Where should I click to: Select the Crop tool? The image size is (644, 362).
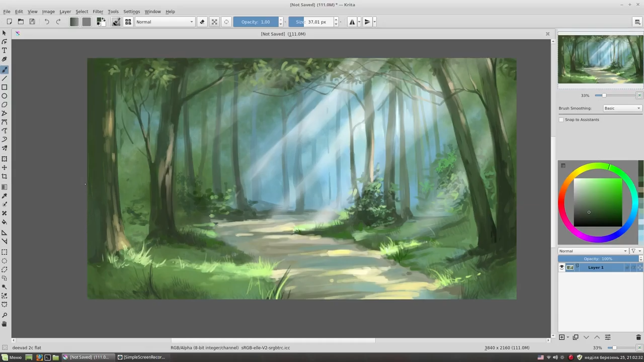(x=5, y=176)
